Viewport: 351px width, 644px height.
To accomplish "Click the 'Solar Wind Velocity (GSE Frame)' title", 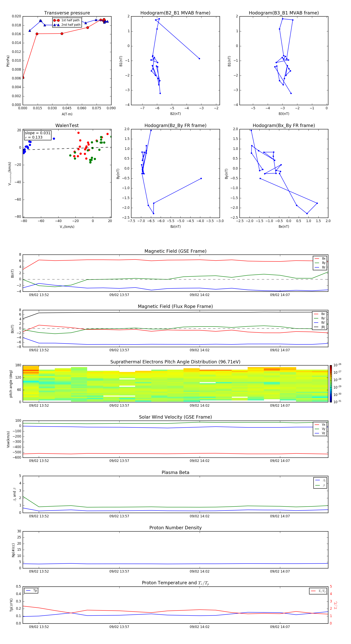I will [x=175, y=417].
